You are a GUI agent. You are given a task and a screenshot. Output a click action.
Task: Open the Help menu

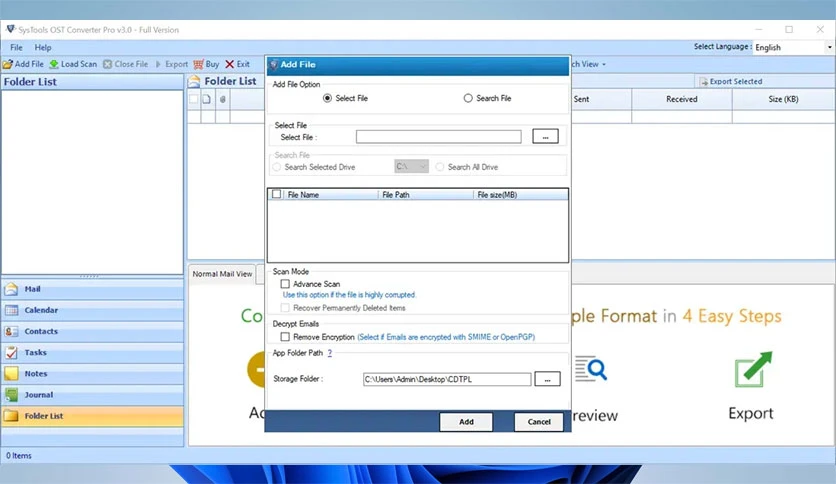[x=43, y=47]
